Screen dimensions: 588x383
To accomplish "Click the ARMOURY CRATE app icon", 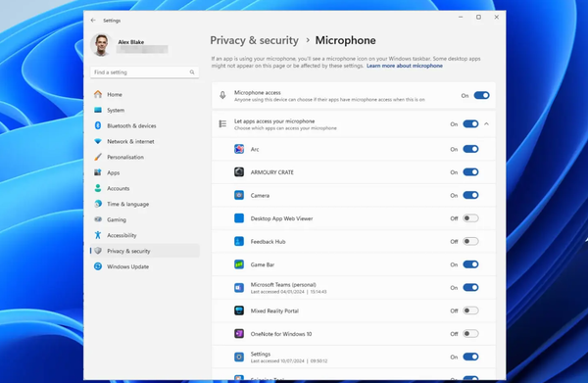I will 239,172.
